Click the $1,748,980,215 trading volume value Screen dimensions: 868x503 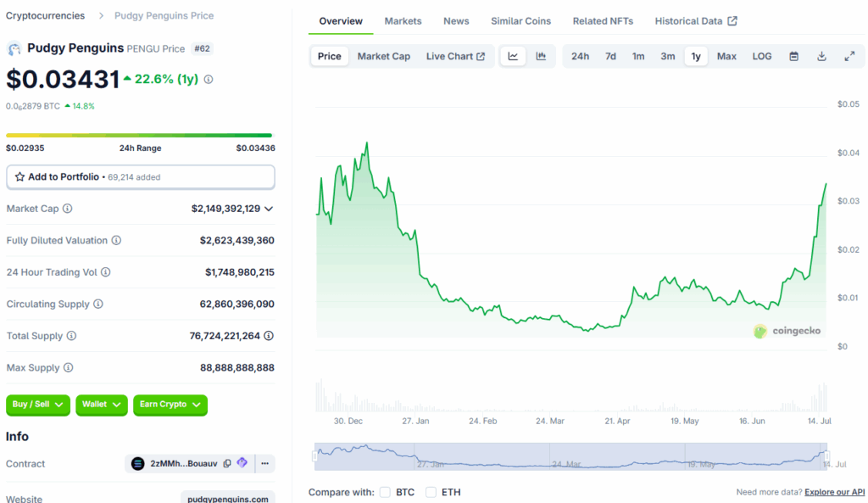click(x=240, y=272)
